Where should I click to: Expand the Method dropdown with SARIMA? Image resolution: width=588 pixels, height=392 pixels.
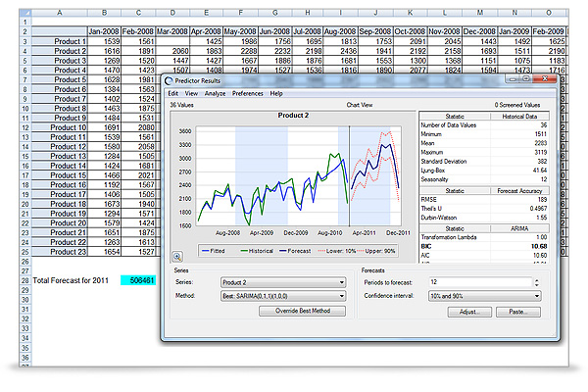coord(340,295)
